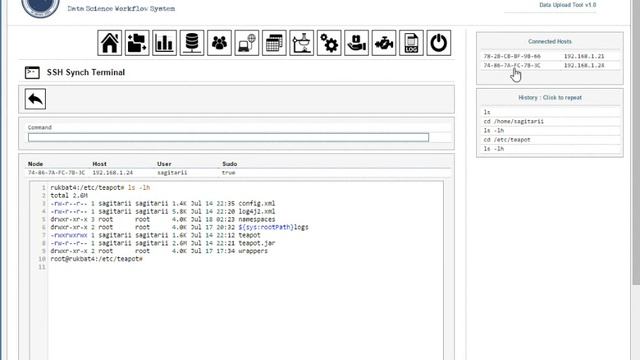Screen dimensions: 640x360
Task: Click host cell 192.168.1.24 in the node table
Action: 113,173
